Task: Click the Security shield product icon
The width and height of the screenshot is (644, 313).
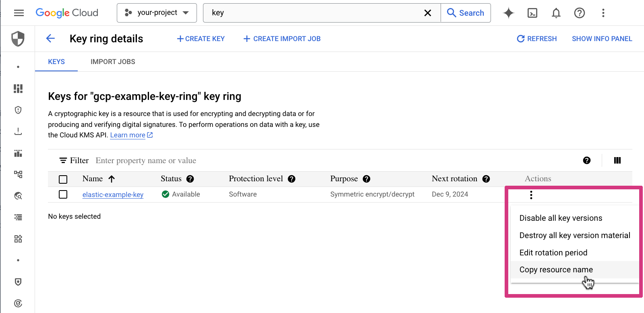Action: [x=18, y=39]
